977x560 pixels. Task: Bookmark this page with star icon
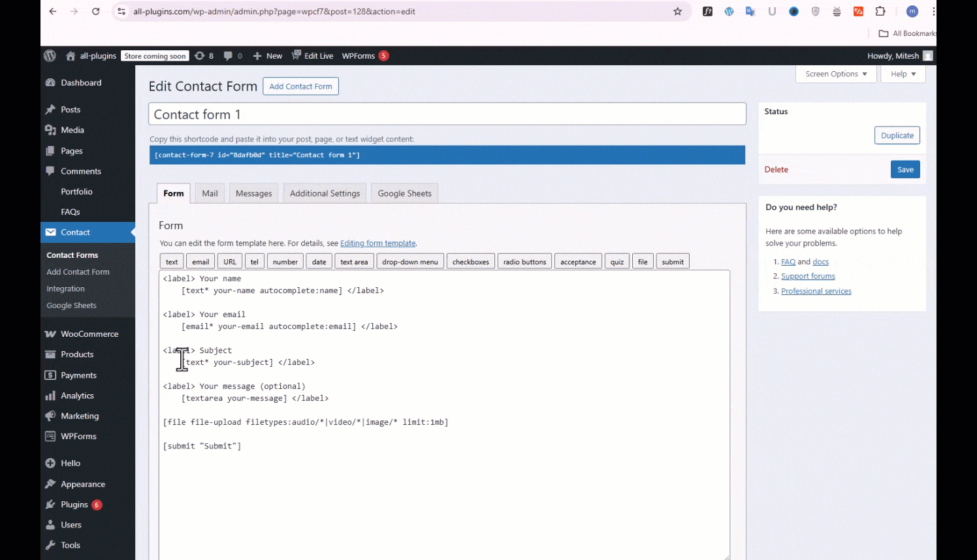[x=677, y=12]
